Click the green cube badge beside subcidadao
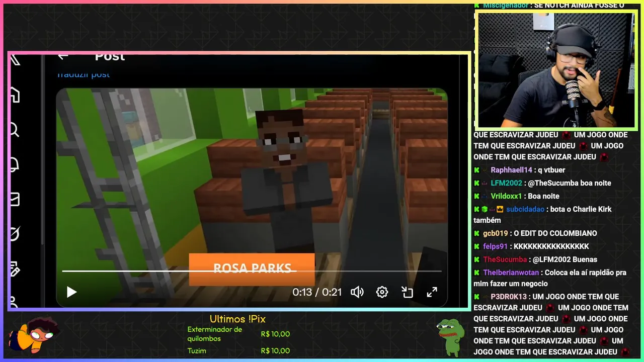This screenshot has height=362, width=644. (485, 209)
